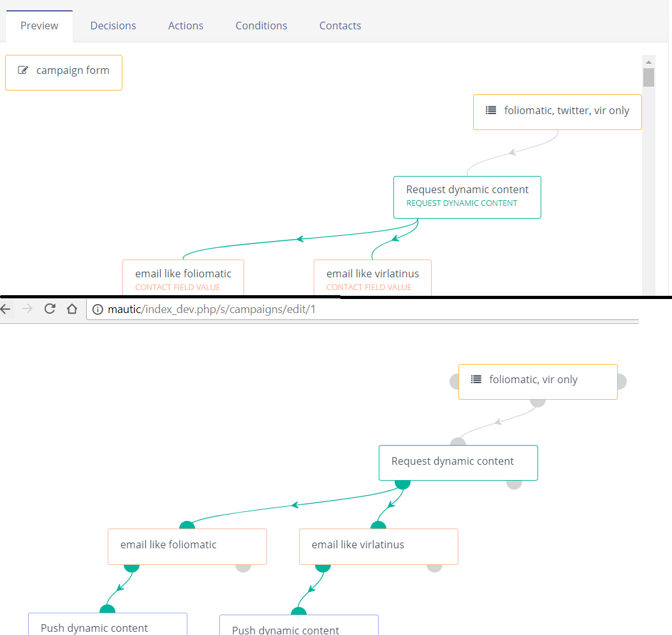This screenshot has width=672, height=635.
Task: Open the campaign form source
Action: [x=73, y=70]
